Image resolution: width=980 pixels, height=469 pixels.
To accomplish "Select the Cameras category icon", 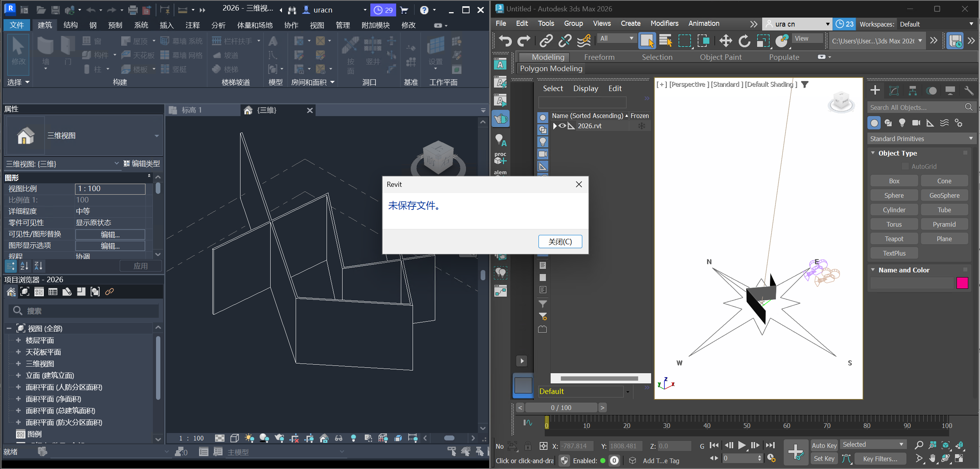I will click(x=916, y=123).
